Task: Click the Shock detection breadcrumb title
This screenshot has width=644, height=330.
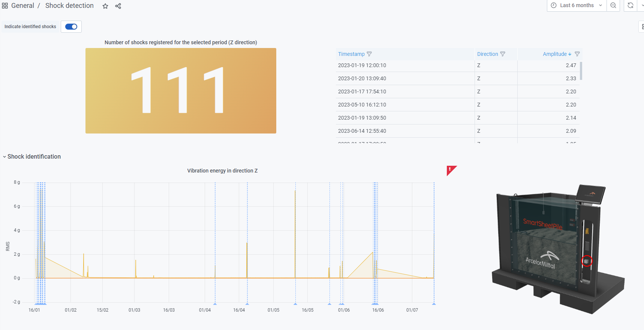Action: tap(69, 6)
